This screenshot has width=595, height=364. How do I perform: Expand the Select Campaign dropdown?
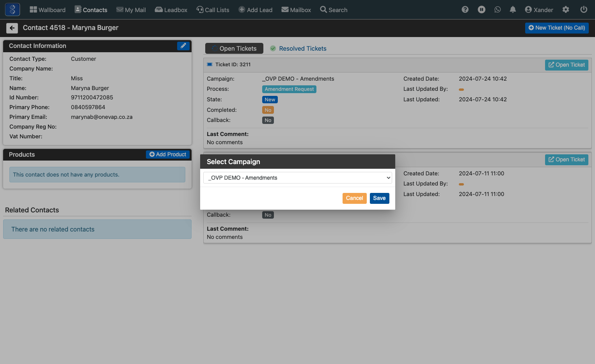tap(298, 178)
